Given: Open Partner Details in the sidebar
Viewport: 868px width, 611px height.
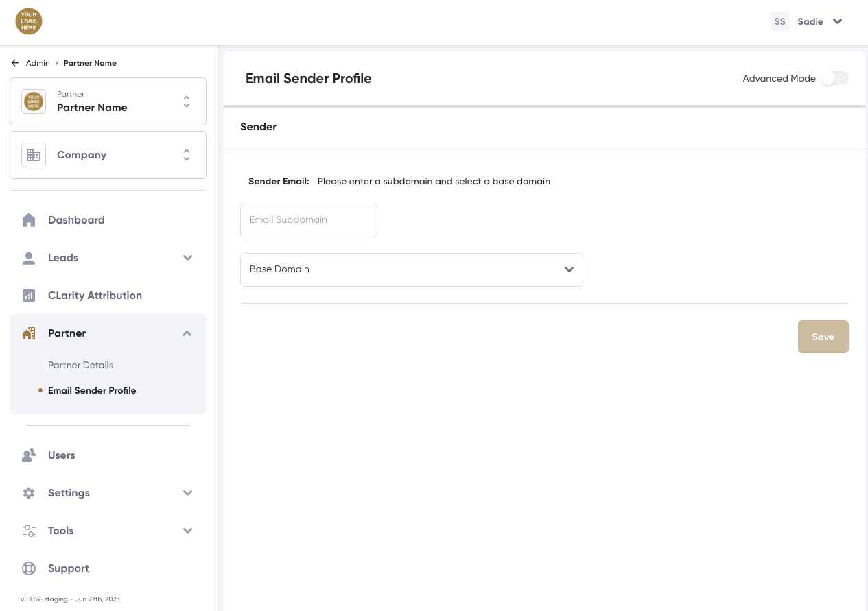Looking at the screenshot, I should coord(80,365).
